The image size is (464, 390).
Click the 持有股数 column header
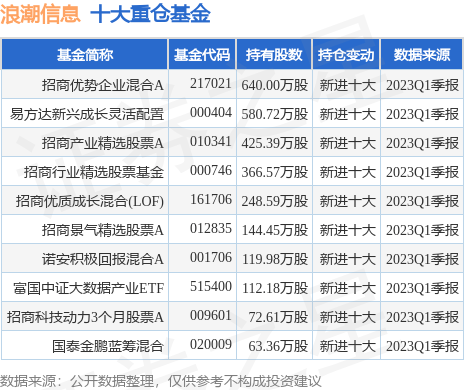(x=274, y=55)
